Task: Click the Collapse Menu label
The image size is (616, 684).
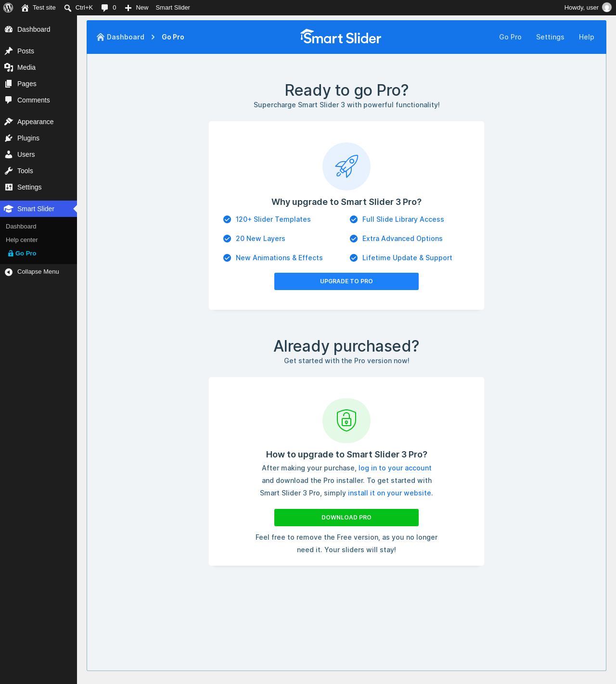Action: click(x=38, y=272)
